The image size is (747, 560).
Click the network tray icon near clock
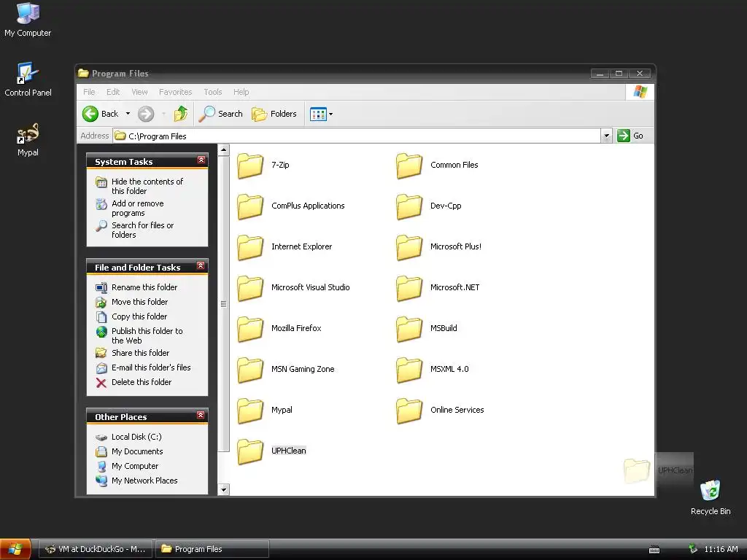pyautogui.click(x=693, y=549)
